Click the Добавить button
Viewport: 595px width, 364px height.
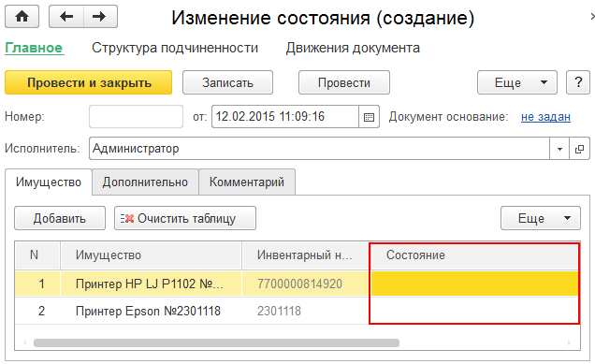click(60, 218)
